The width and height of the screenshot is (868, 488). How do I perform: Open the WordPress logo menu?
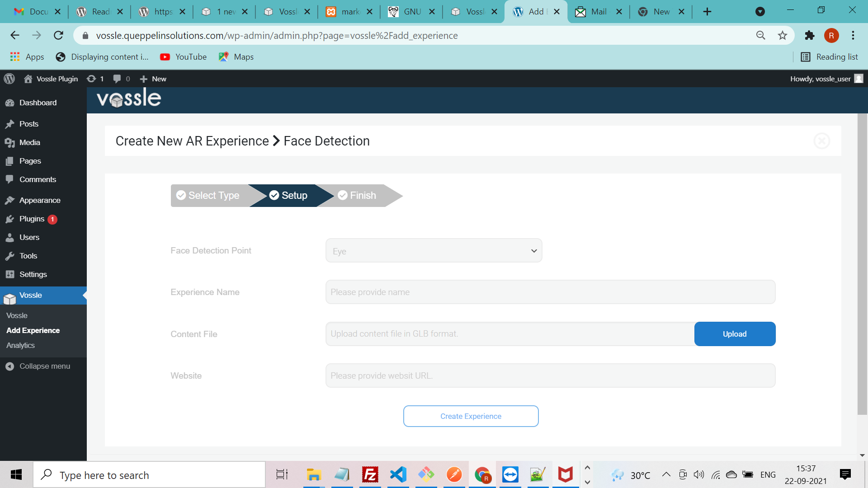click(9, 79)
